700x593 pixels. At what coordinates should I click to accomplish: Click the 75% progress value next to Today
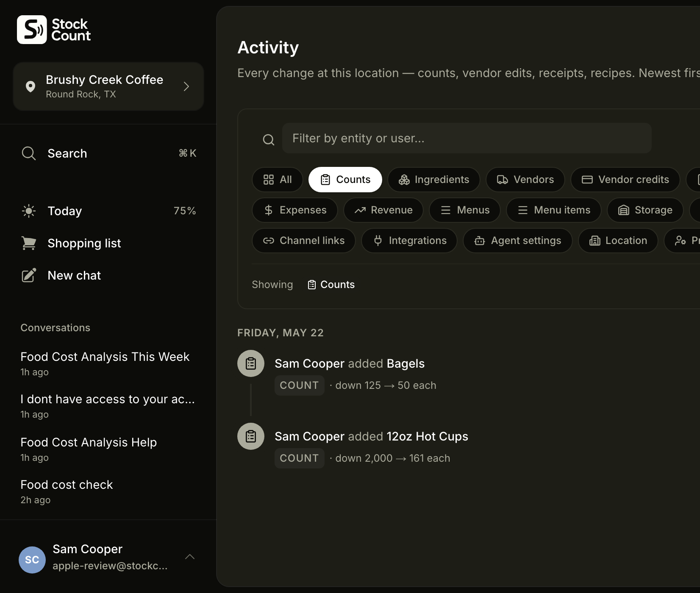coord(185,211)
